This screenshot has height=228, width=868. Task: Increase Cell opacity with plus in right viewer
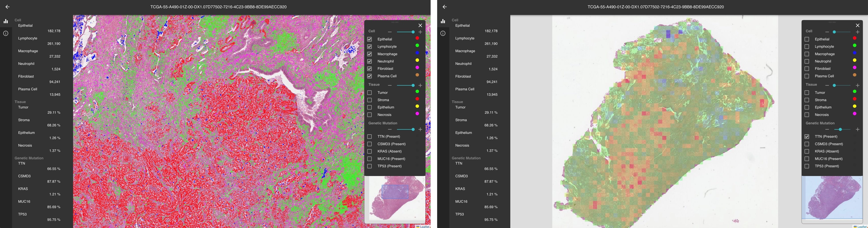(x=858, y=32)
